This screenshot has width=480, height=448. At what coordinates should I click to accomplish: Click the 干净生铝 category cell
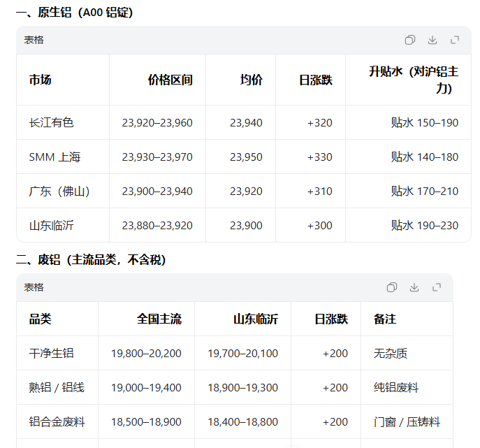tap(51, 354)
